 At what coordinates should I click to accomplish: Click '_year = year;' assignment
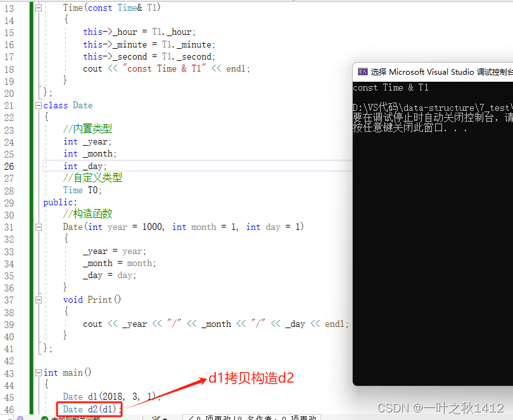coord(115,251)
